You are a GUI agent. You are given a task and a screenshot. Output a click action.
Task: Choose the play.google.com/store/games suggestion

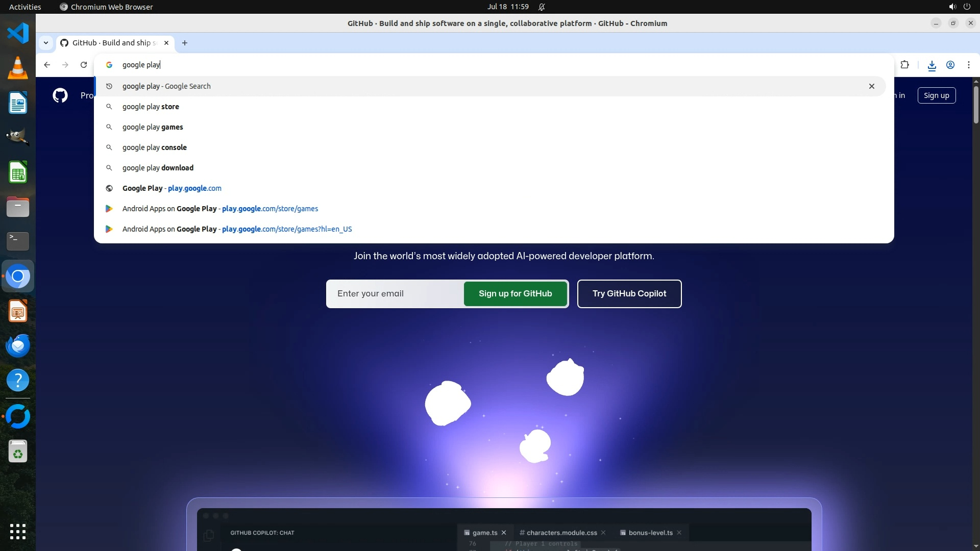coord(220,209)
